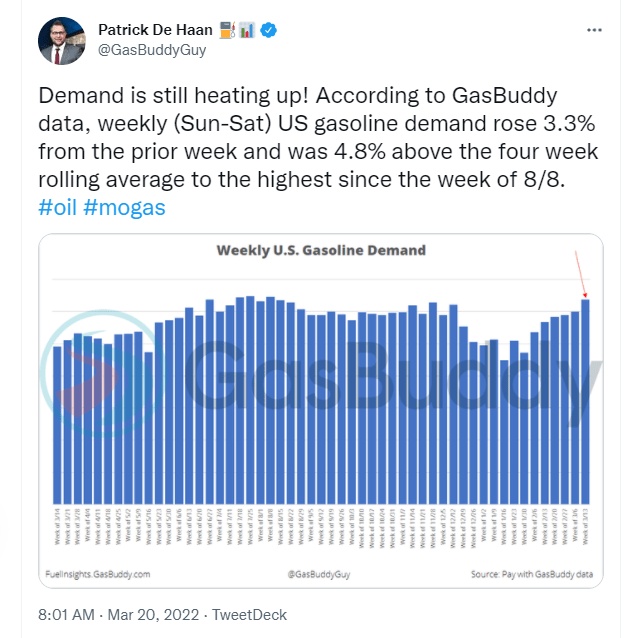Screen dimensions: 637x638
Task: Click the TweetDeck source label
Action: (x=259, y=613)
